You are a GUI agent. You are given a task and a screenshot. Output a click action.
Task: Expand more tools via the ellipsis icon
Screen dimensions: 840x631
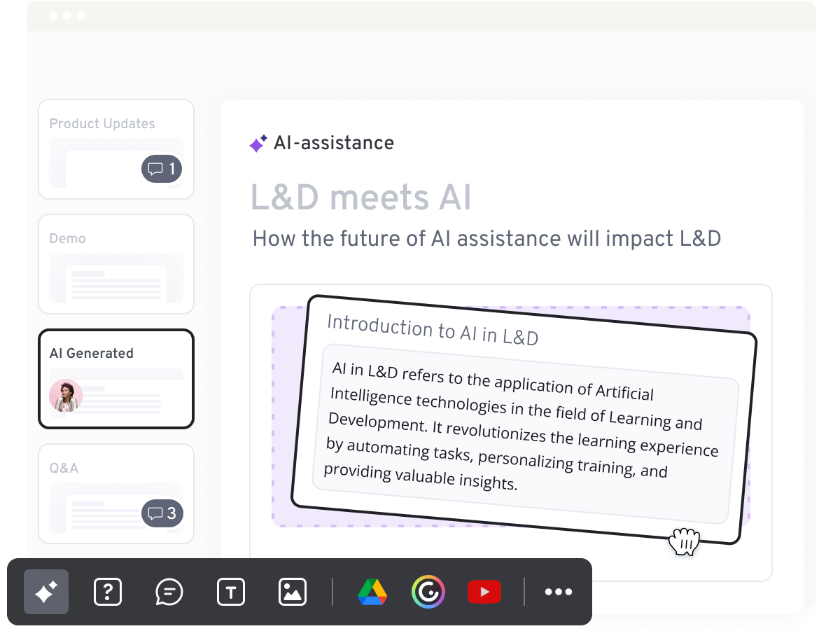(x=557, y=591)
